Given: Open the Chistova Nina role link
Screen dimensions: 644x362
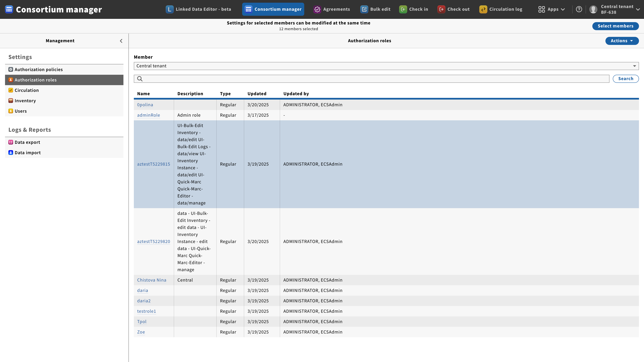Looking at the screenshot, I should [x=151, y=280].
